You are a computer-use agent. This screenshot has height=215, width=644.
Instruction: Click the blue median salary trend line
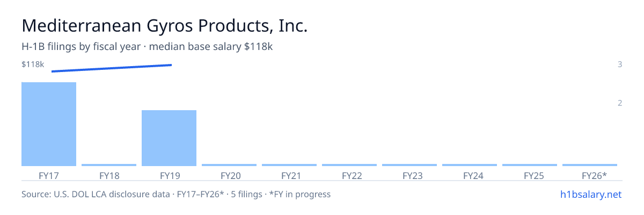[112, 68]
